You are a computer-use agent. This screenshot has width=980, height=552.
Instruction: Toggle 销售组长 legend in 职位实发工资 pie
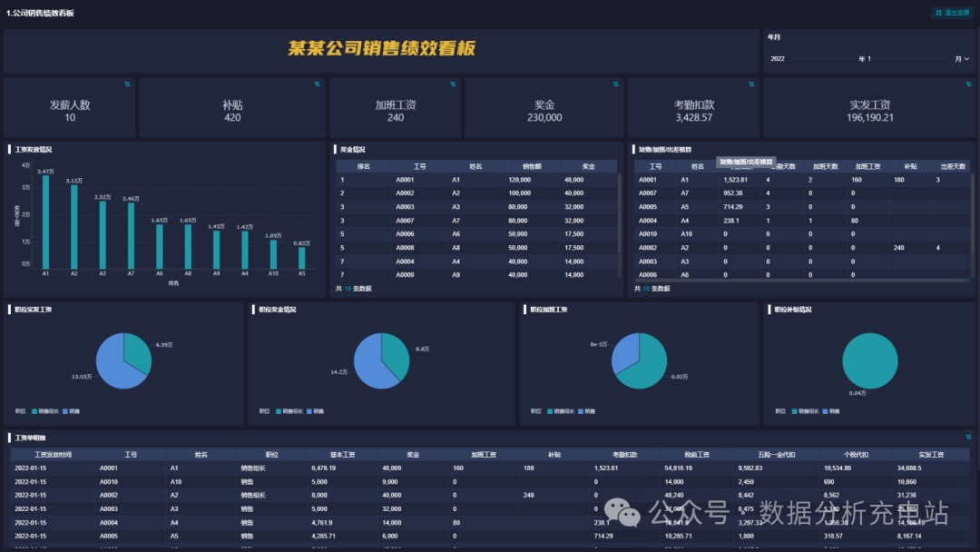tap(45, 411)
